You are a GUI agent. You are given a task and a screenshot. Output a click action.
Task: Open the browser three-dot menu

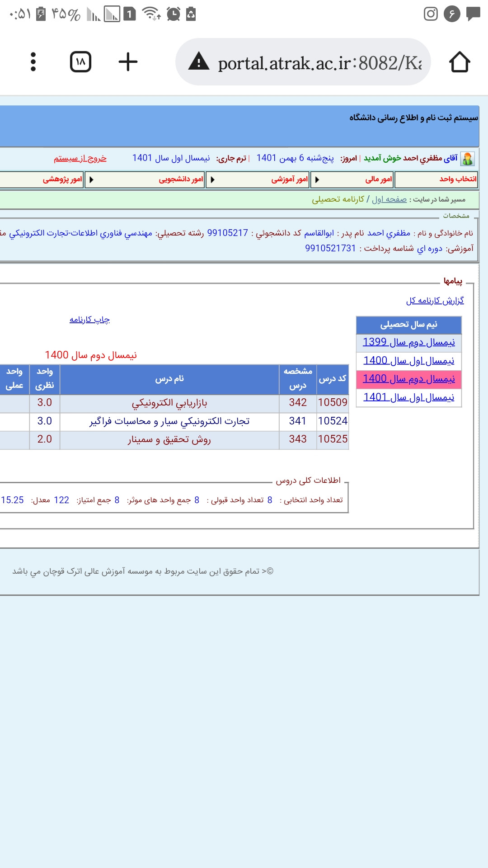click(33, 62)
